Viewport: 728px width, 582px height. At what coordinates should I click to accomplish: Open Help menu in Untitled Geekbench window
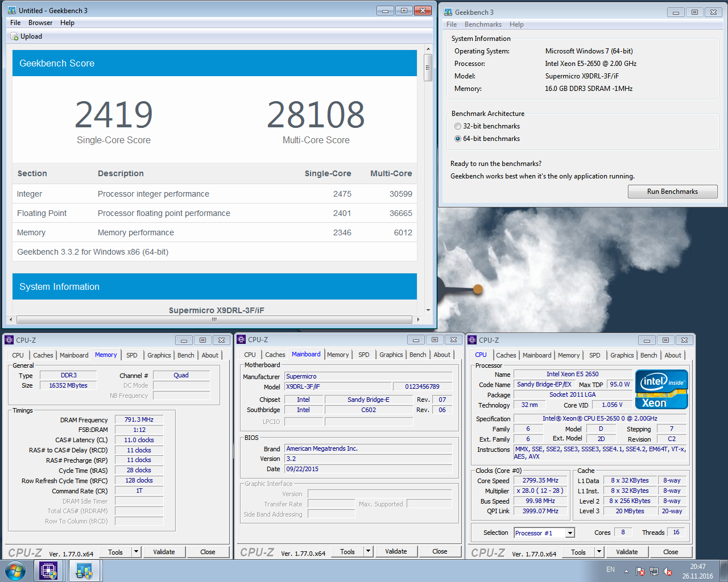tap(67, 23)
